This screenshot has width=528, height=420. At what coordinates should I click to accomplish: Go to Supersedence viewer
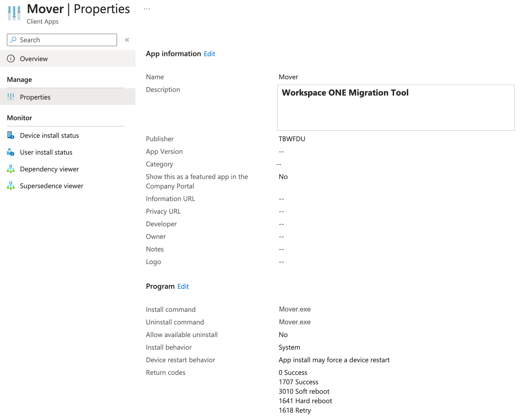tap(51, 186)
